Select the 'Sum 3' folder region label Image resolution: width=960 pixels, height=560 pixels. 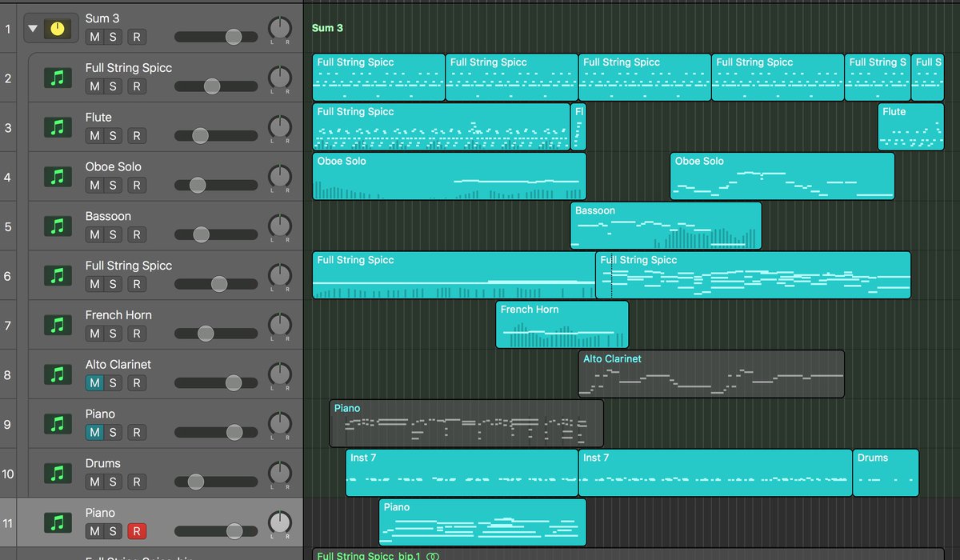coord(327,28)
